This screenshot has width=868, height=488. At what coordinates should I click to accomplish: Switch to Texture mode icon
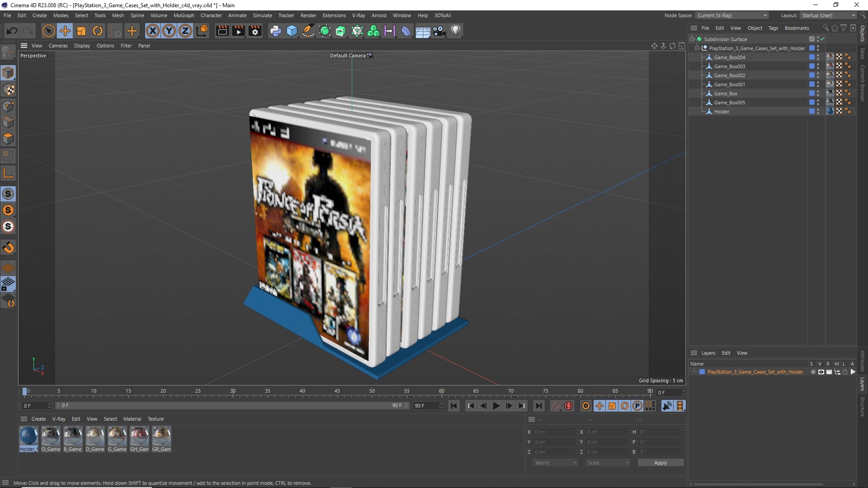click(8, 89)
